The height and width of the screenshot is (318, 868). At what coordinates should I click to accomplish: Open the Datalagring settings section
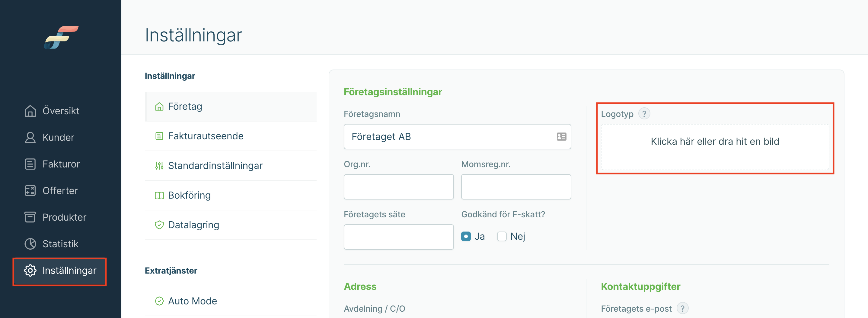[231, 225]
